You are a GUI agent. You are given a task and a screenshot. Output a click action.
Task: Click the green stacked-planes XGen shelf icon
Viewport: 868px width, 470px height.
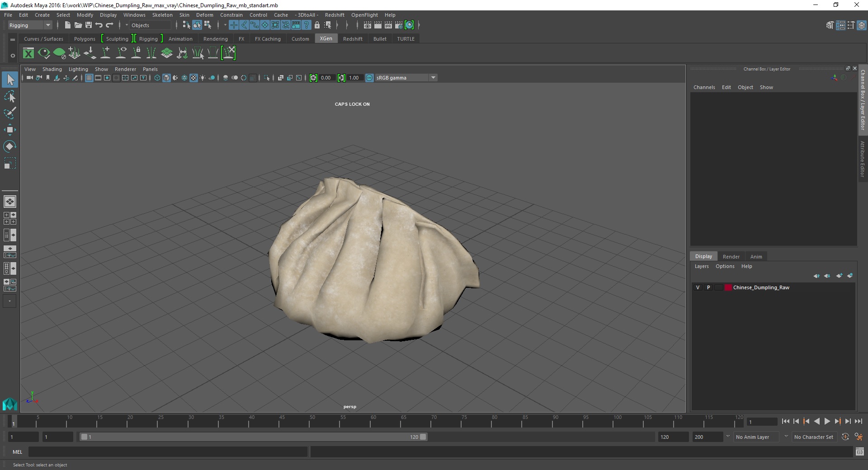167,53
